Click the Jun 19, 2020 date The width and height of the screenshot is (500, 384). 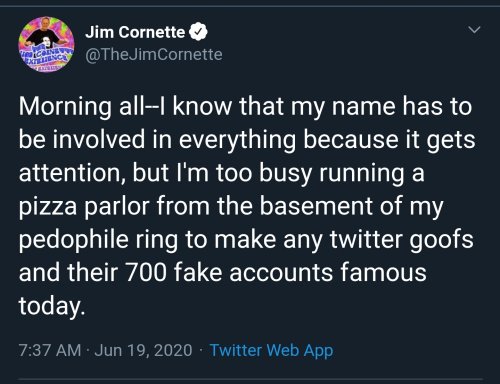pos(143,350)
